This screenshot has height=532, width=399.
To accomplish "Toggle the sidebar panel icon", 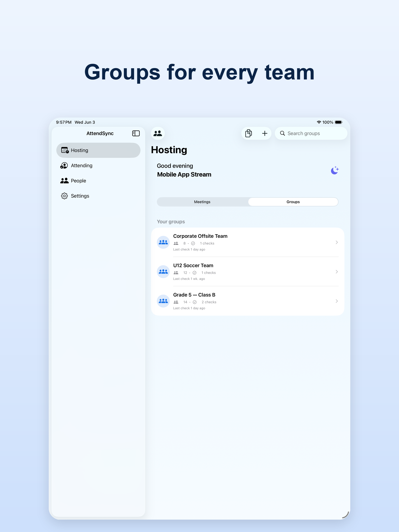I will point(136,133).
